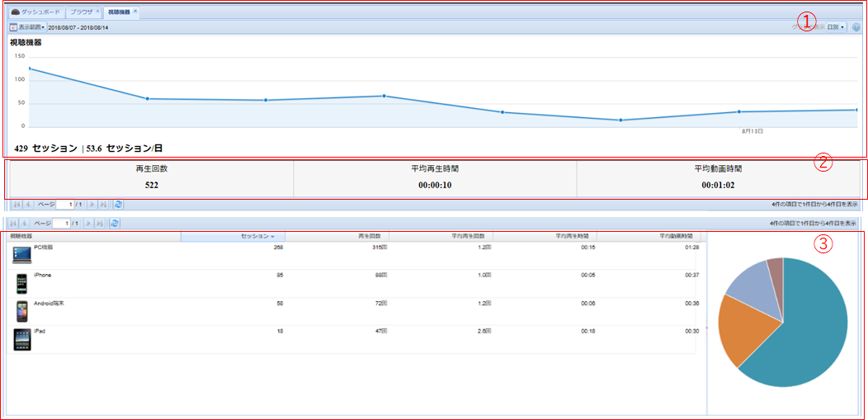Click the 315回 play count cell
Viewport: 868px width, 420px height.
(380, 248)
